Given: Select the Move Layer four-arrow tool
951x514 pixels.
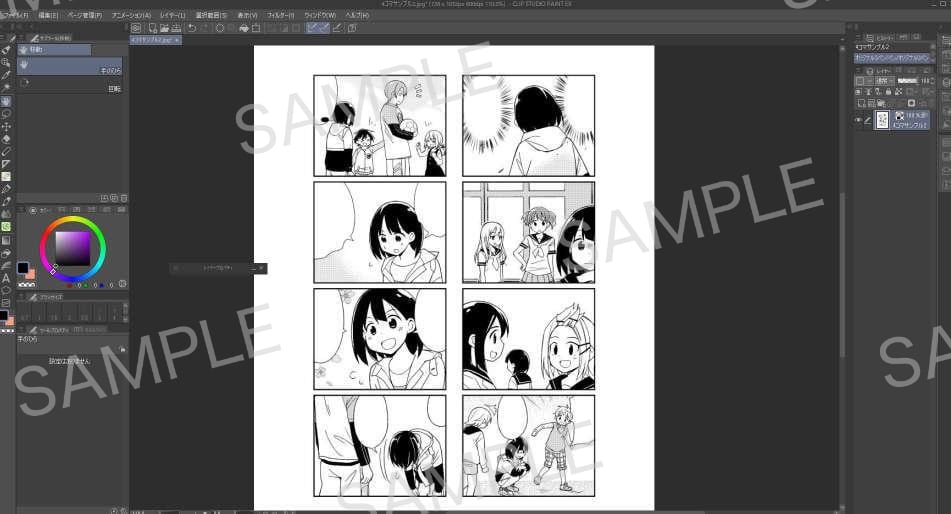Looking at the screenshot, I should pyautogui.click(x=6, y=127).
